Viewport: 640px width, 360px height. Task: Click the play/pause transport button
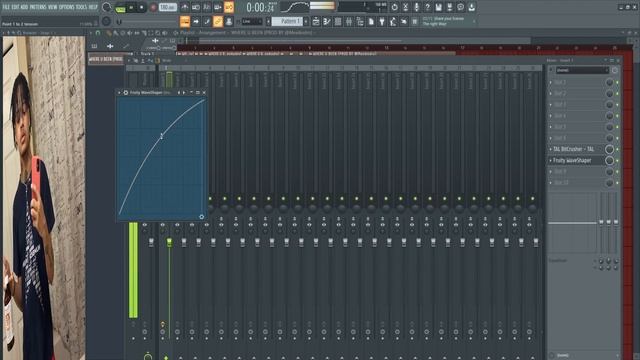(131, 7)
